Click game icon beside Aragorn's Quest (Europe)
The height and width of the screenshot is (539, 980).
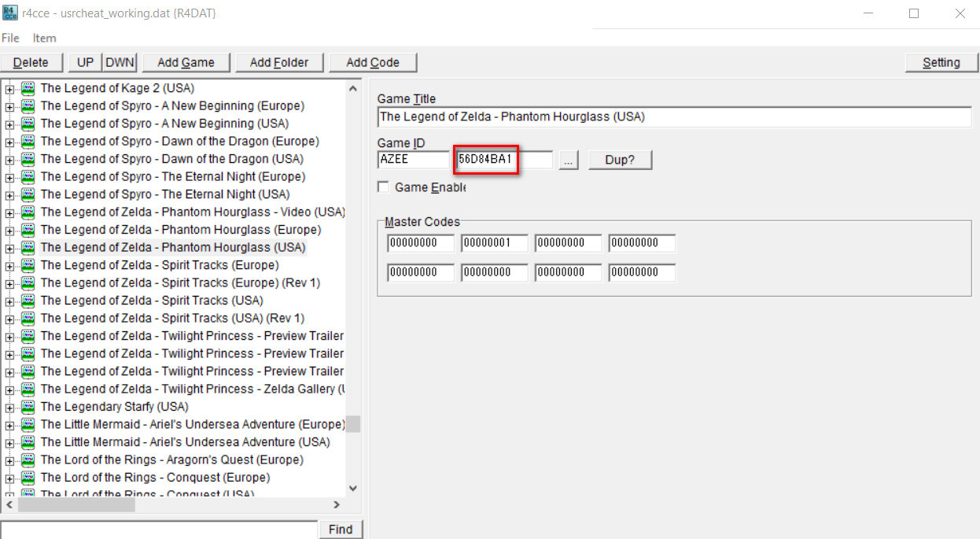coord(28,460)
